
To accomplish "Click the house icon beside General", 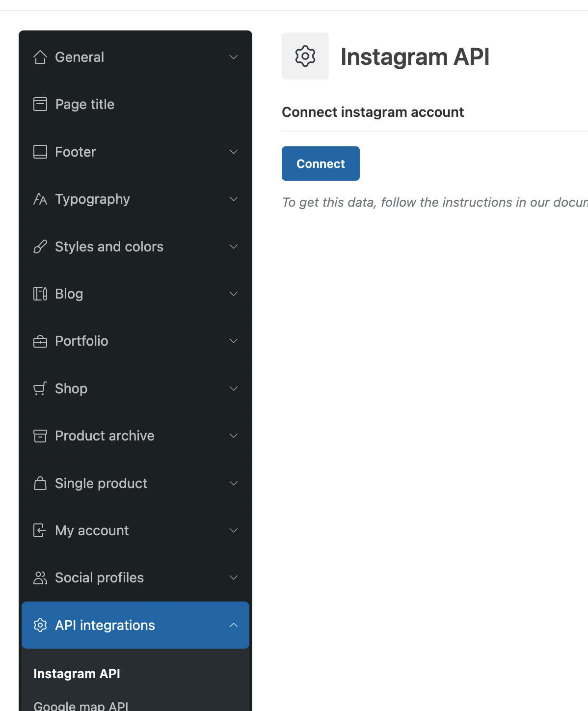I will click(x=40, y=57).
